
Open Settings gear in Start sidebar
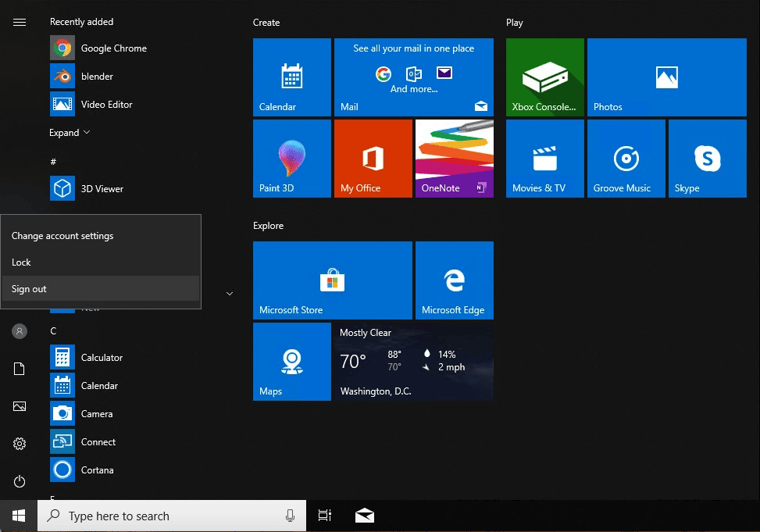point(20,444)
